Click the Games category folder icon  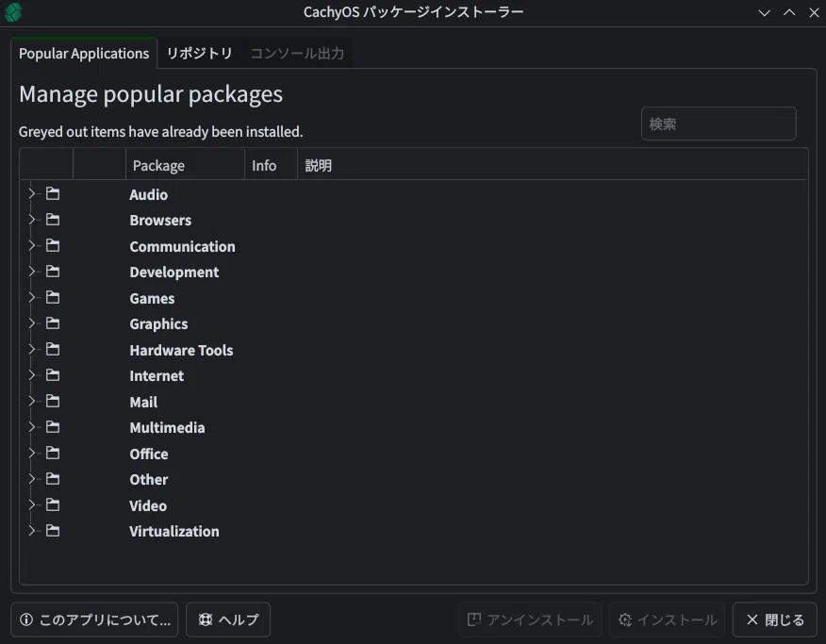click(52, 298)
